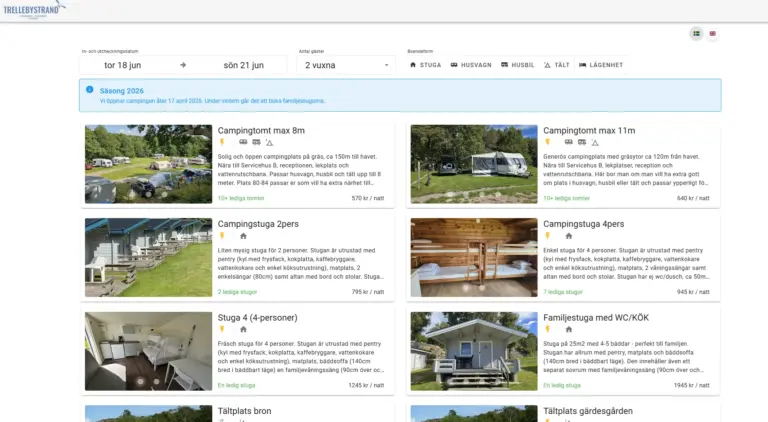
Task: Click the Säsong 2026 banner heading
Action: 121,91
